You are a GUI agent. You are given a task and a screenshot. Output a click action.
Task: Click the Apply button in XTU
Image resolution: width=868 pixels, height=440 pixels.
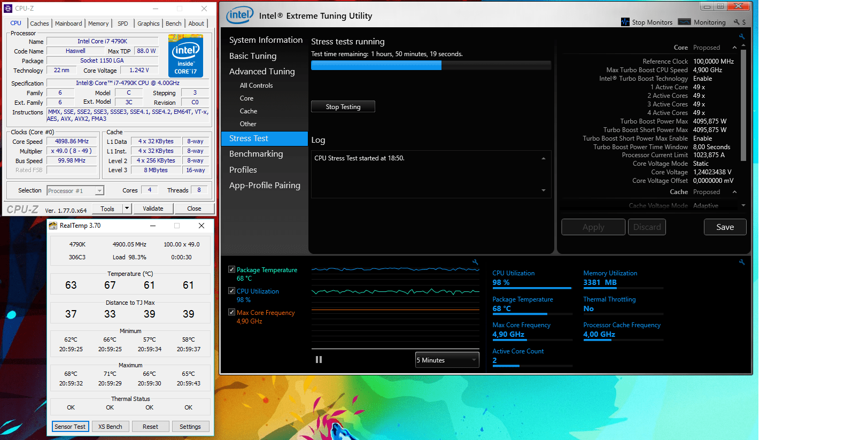pos(593,227)
